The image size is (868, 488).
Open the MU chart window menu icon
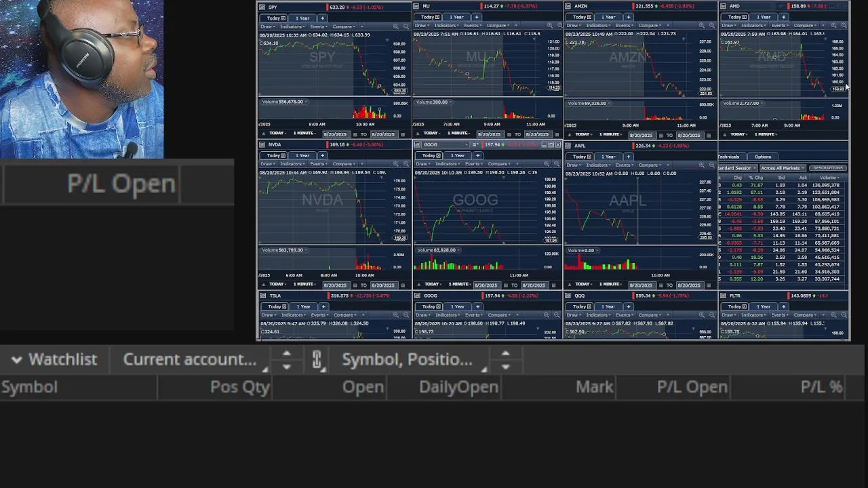[x=416, y=6]
